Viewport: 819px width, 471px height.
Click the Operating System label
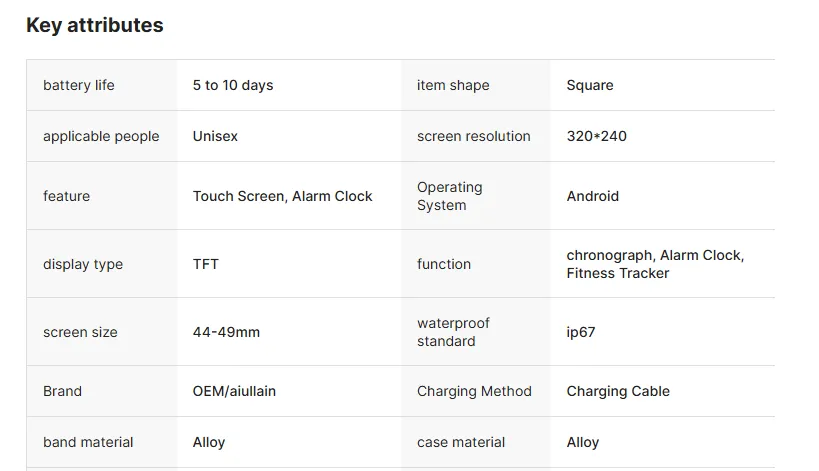pyautogui.click(x=450, y=196)
